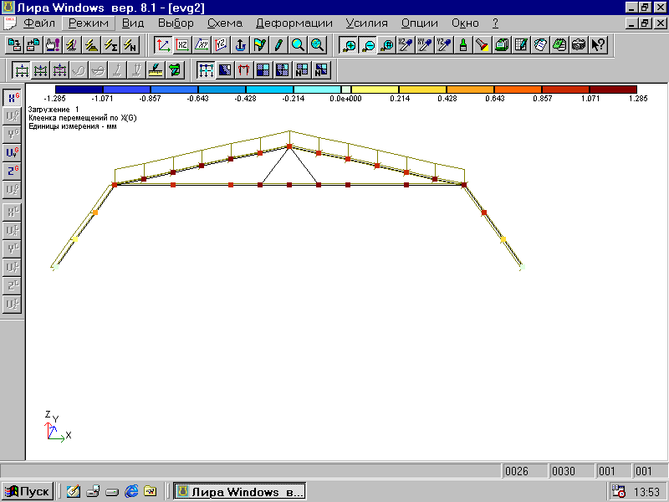
Task: Click the yellow 0.214 legend color swatch
Action: point(375,90)
